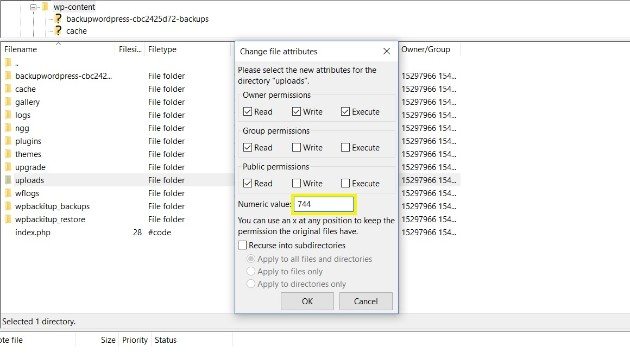Click the question mark icon beside backupwordpress-cbc2425d72-backups
This screenshot has width=630, height=364.
pos(58,18)
